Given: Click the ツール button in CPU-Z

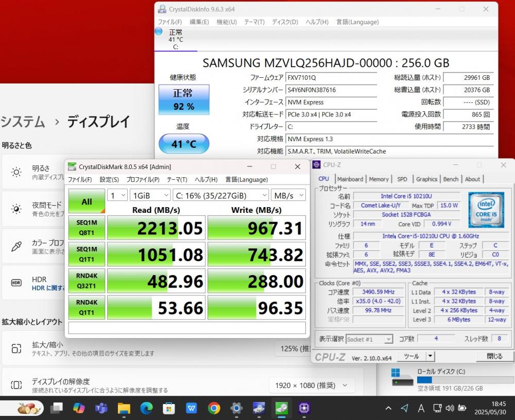Looking at the screenshot, I should [x=411, y=356].
